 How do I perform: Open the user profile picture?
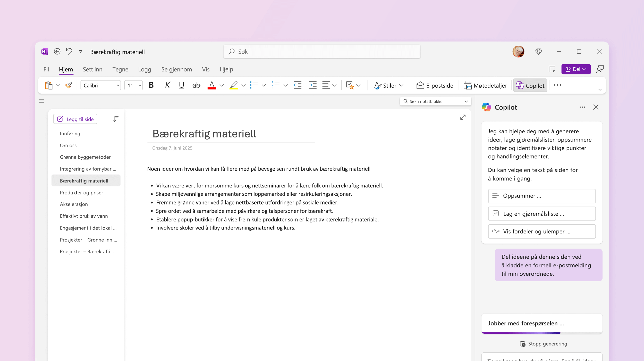click(x=518, y=52)
